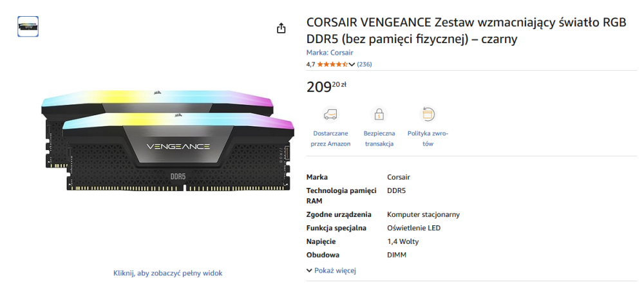
Task: Click the 4,7 rating number
Action: 310,64
